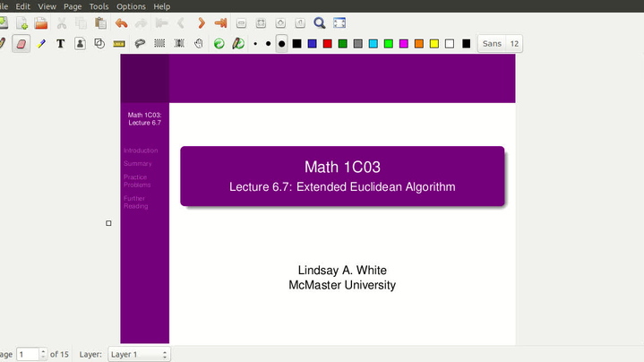644x362 pixels.
Task: Cut selection with the scissors icon
Action: click(62, 23)
